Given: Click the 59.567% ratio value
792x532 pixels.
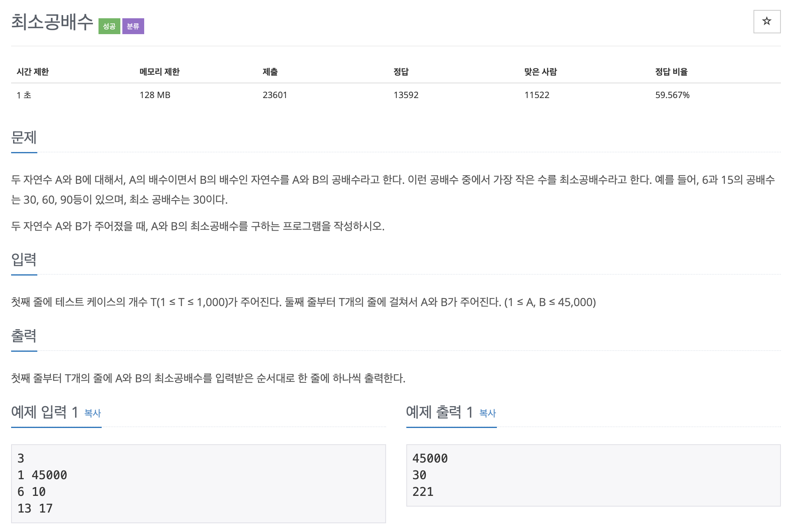Looking at the screenshot, I should [672, 95].
